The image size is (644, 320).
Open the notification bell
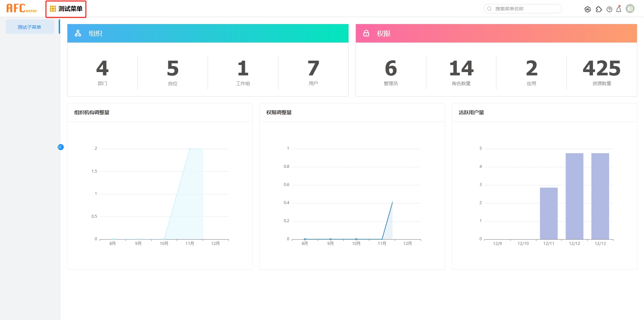(619, 9)
